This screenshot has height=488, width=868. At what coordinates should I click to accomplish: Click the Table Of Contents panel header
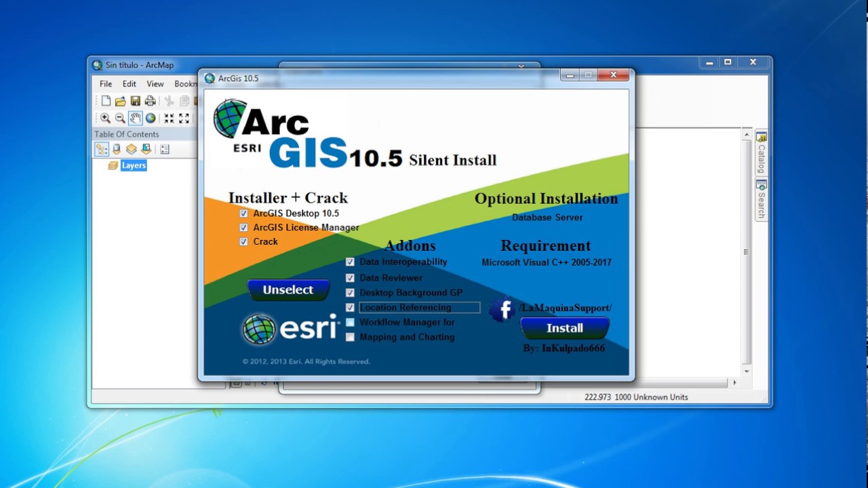[145, 134]
